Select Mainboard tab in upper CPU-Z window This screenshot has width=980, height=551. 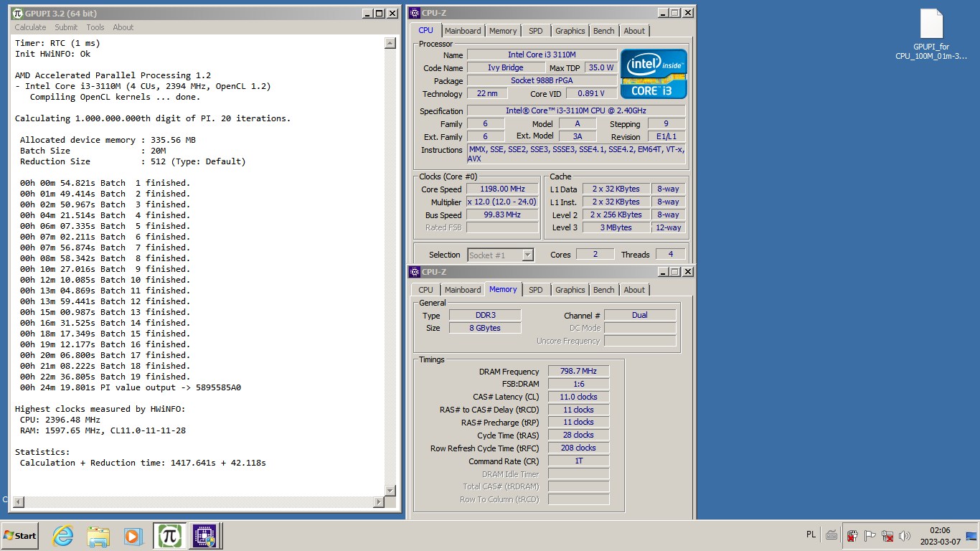tap(463, 31)
